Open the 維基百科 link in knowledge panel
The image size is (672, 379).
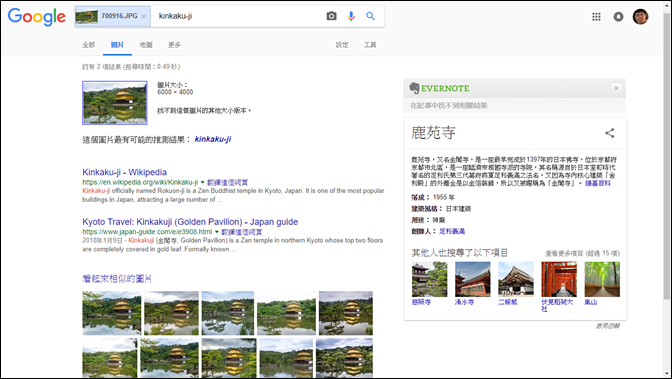click(598, 183)
